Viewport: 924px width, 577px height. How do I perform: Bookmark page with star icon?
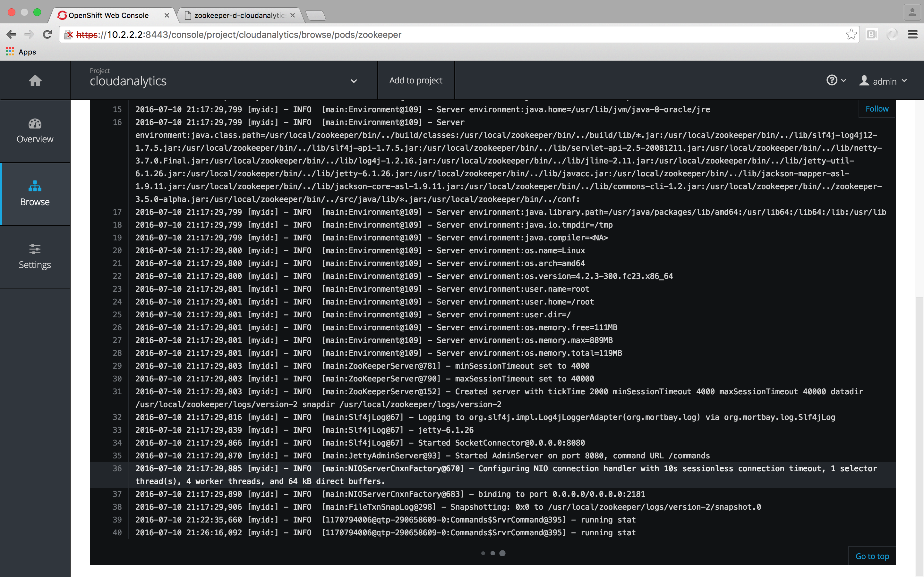[x=851, y=35]
